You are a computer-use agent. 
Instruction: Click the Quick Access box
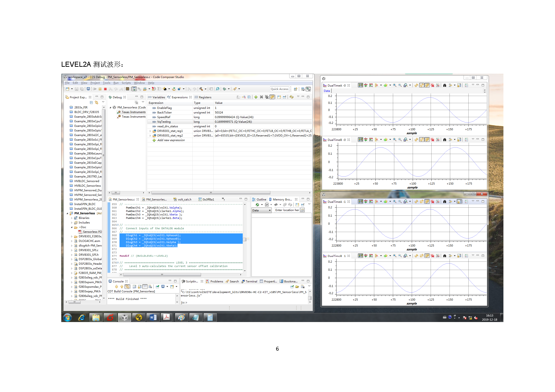coord(279,89)
